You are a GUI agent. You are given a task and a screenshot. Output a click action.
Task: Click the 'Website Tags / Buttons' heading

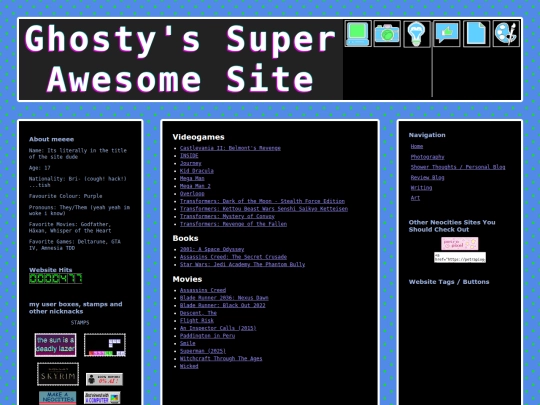click(x=449, y=282)
